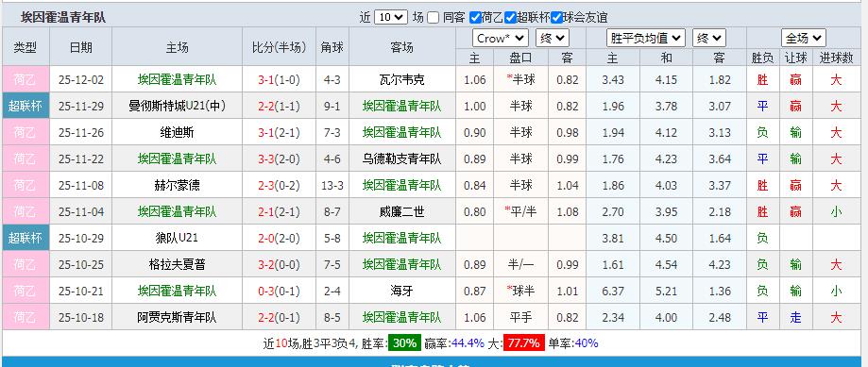The image size is (868, 367).
Task: Click the 3-1(1-0) score in 瓦尔韦克 row
Action: (279, 79)
